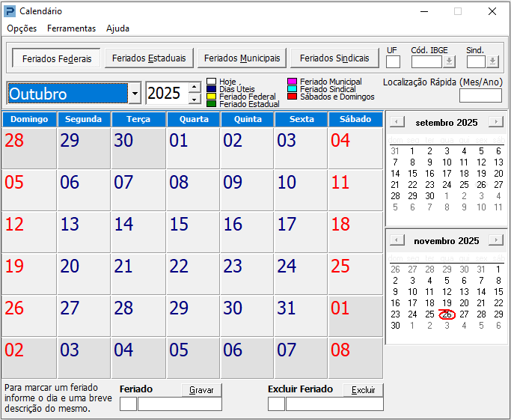Minimize the Calendário window

tap(424, 11)
